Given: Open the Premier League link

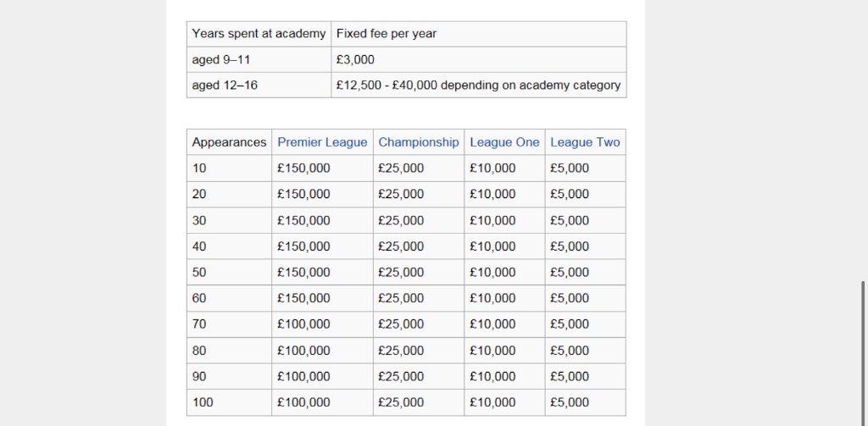Looking at the screenshot, I should click(x=322, y=142).
